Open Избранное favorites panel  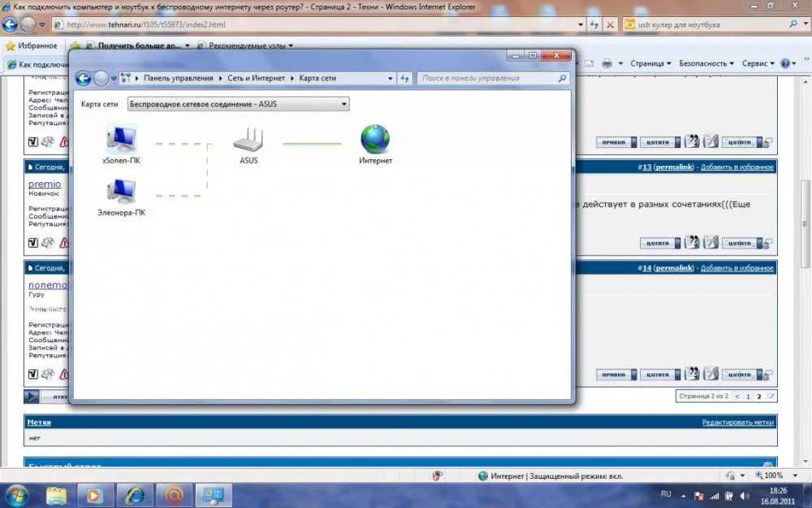coord(32,46)
